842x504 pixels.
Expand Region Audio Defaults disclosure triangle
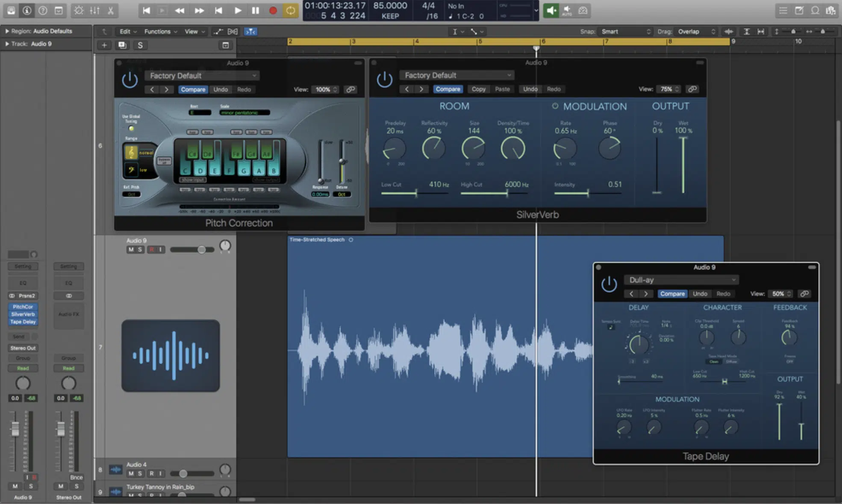7,31
